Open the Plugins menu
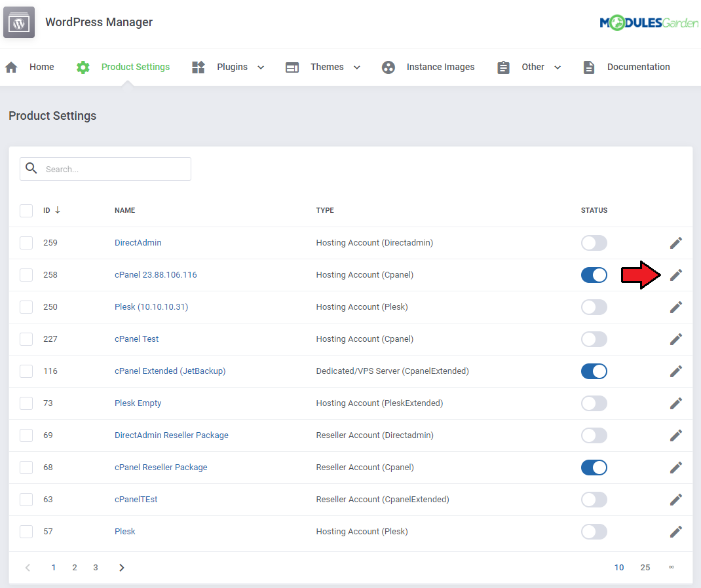Screen dimensions: 701x588 [232, 67]
